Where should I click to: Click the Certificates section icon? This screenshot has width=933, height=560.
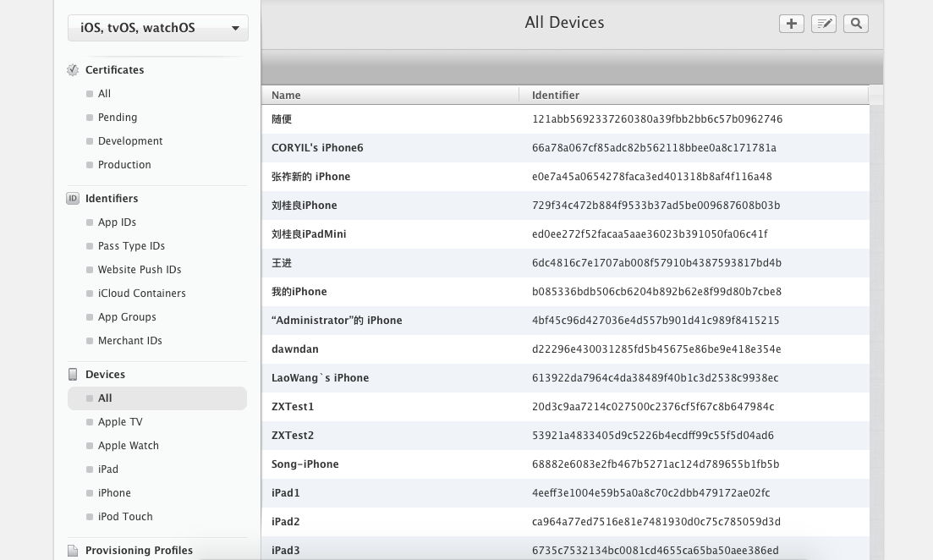pyautogui.click(x=73, y=70)
